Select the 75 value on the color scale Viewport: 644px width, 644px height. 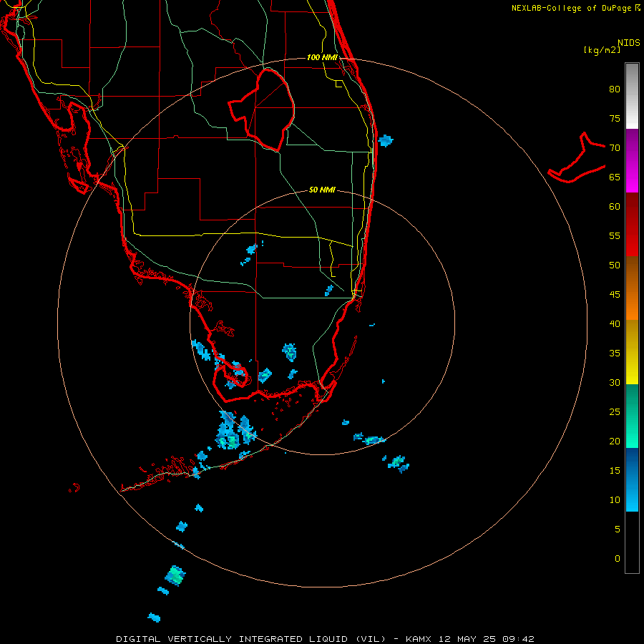615,118
